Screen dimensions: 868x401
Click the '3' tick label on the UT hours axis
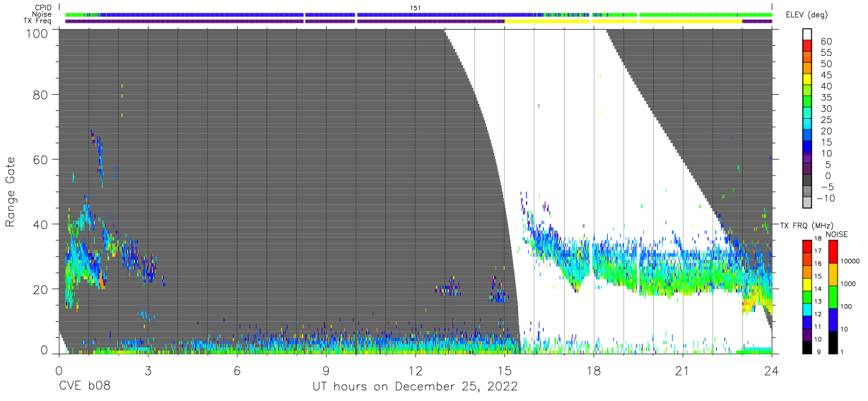coord(148,371)
